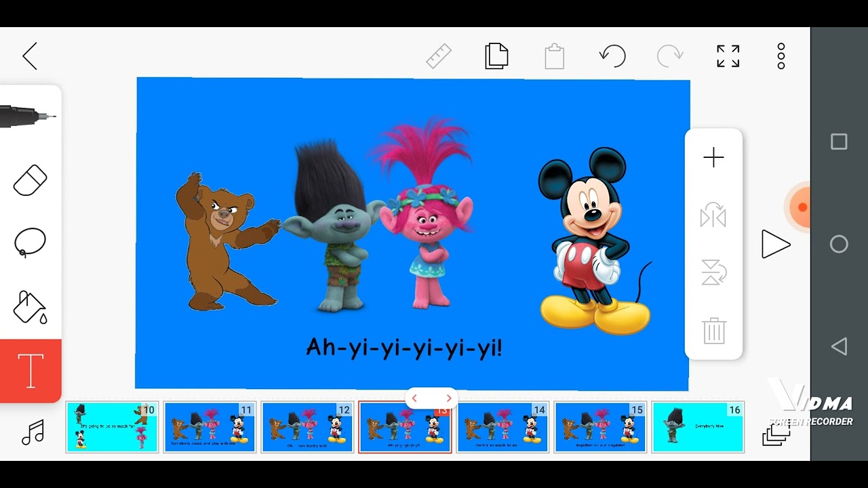Image resolution: width=868 pixels, height=488 pixels.
Task: Open the layers panel icon
Action: click(x=776, y=434)
